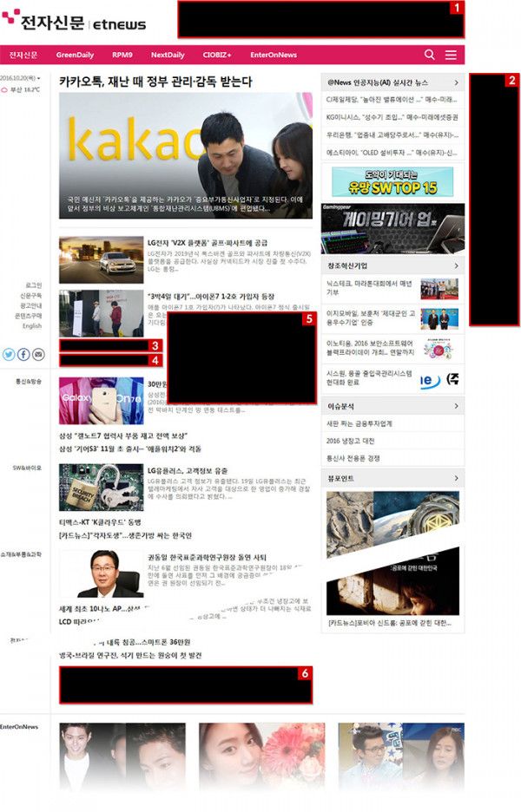Expand the 뷰포인트 section arrow
The image size is (521, 812).
(456, 478)
